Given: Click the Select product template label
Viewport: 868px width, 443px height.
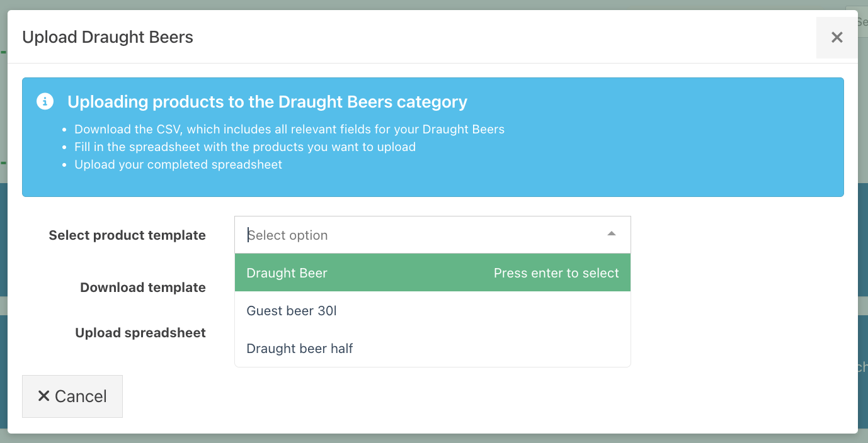Looking at the screenshot, I should pos(127,235).
